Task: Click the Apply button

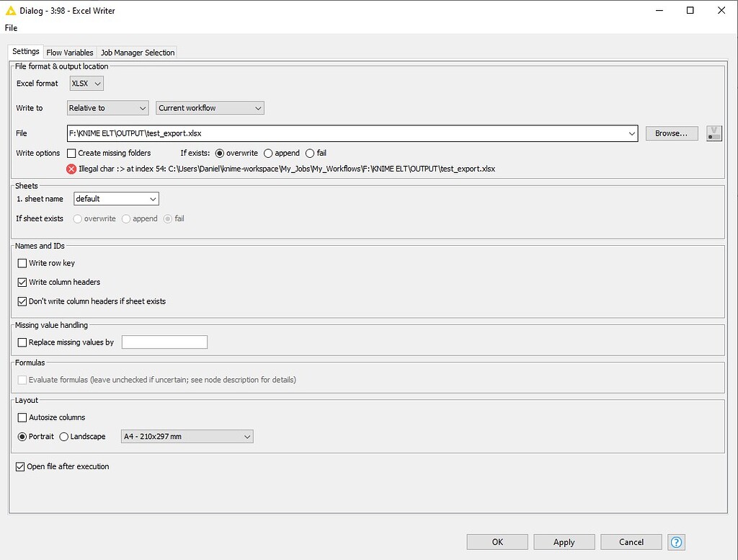Action: pos(564,542)
